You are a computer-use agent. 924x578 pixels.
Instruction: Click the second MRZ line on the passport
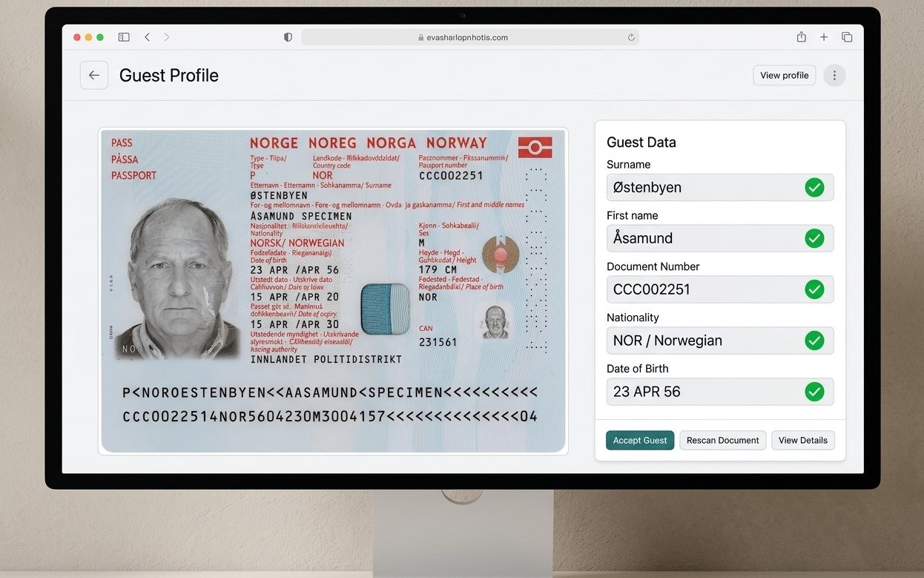point(330,416)
